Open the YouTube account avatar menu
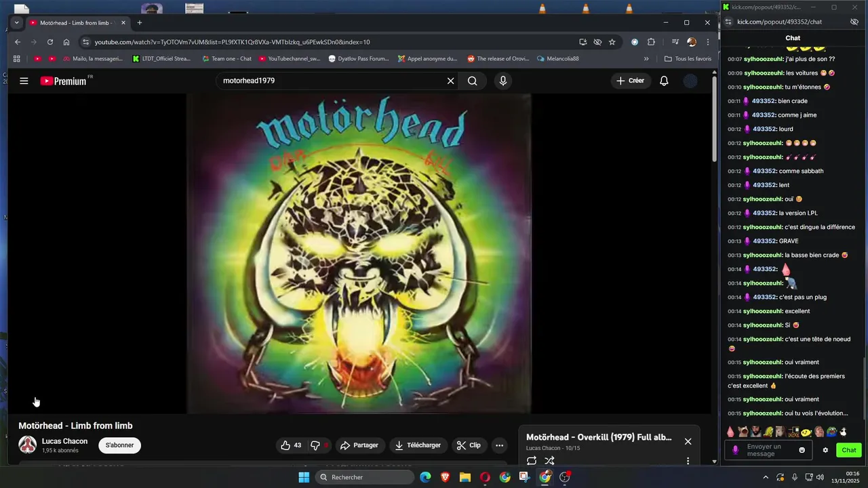Screen dimensions: 868x488 click(690, 81)
